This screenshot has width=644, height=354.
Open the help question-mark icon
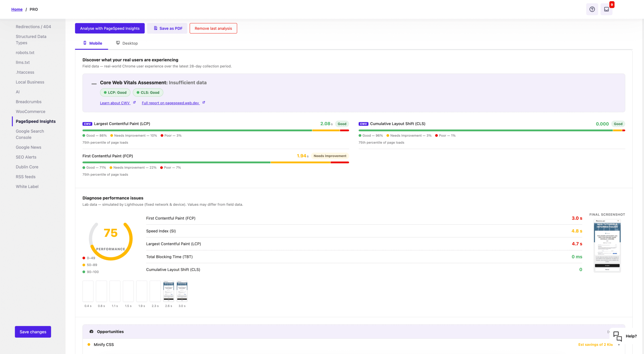tap(592, 9)
